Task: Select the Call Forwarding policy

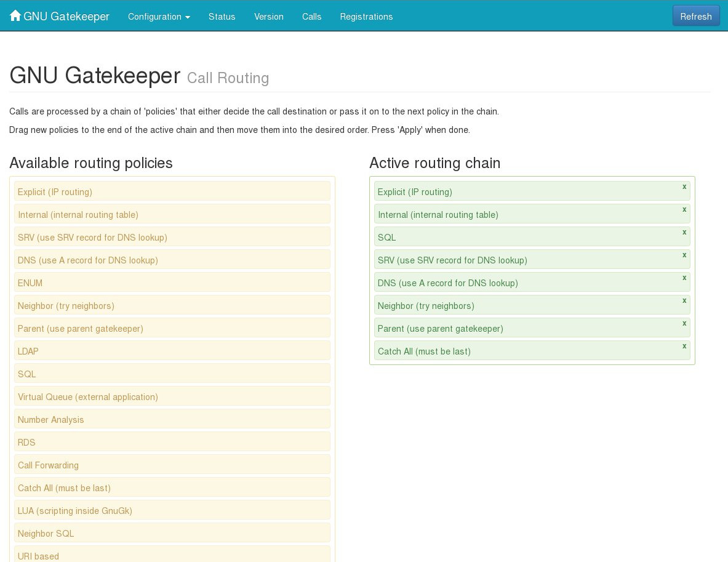Action: [x=172, y=465]
